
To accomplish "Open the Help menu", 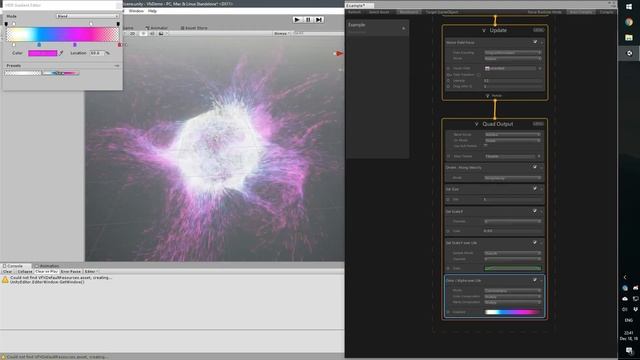I will pos(152,11).
